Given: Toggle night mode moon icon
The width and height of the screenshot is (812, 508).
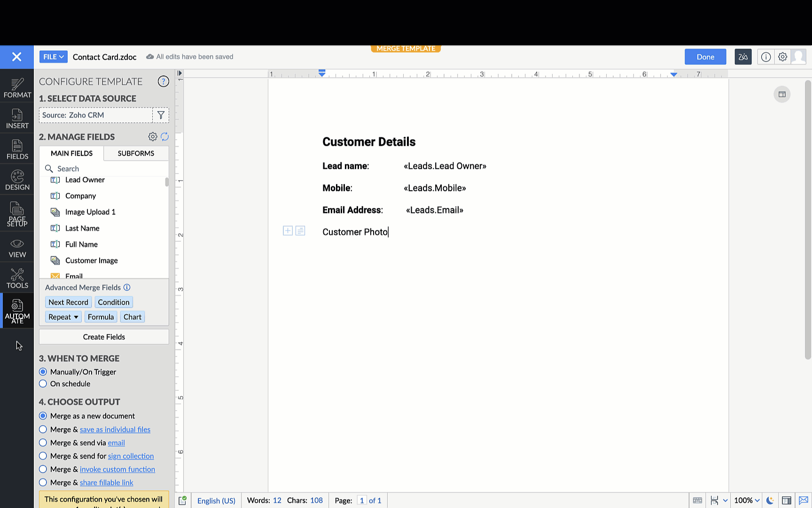Looking at the screenshot, I should (x=770, y=500).
